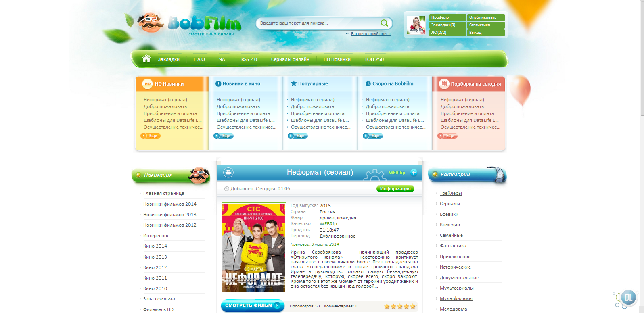Viewport: 644px width, 313px height.
Task: Click into the search text field
Action: coord(317,23)
